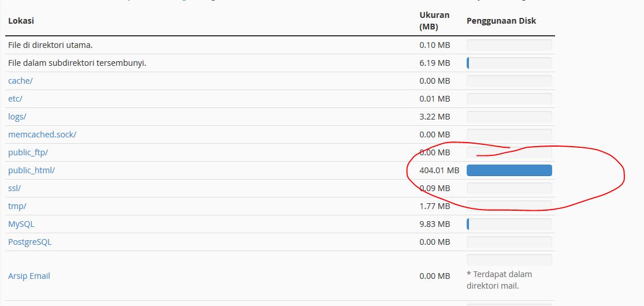Click the Penggunaan Disk column header

pyautogui.click(x=501, y=21)
